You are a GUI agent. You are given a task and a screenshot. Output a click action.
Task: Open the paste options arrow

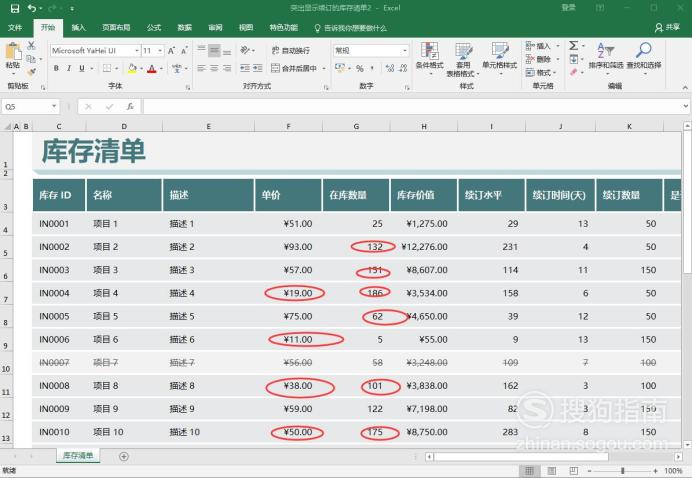pos(13,73)
